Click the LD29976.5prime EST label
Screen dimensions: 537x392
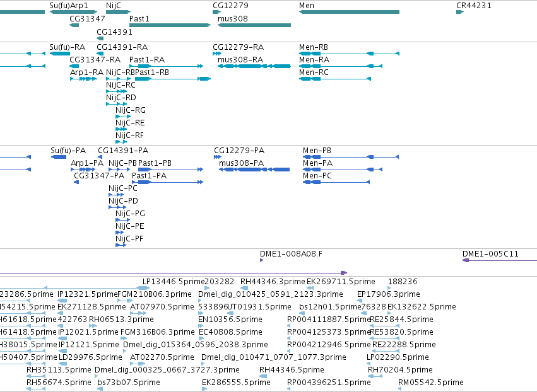coord(90,357)
